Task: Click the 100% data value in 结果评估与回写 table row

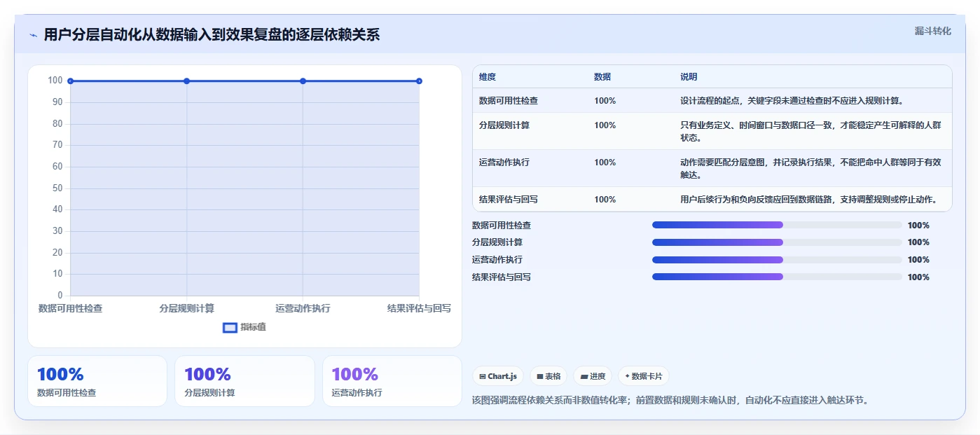Action: tap(605, 200)
